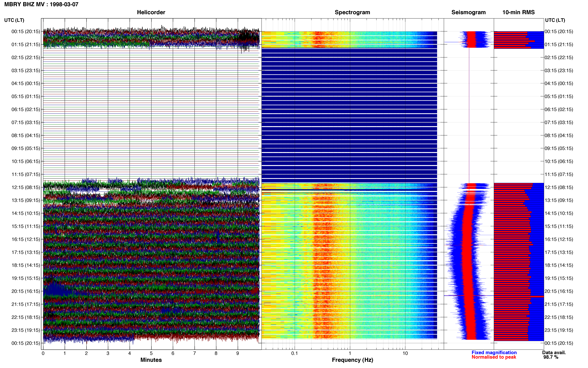Click left time label '11:15 (07:15)'
The height and width of the screenshot is (368, 588).
tap(26, 174)
